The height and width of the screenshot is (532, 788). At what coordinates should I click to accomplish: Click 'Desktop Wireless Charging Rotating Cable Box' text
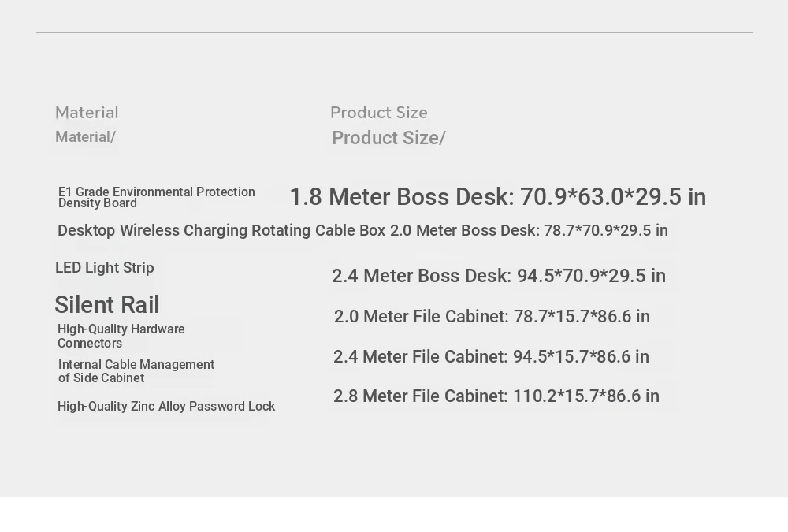pos(221,230)
